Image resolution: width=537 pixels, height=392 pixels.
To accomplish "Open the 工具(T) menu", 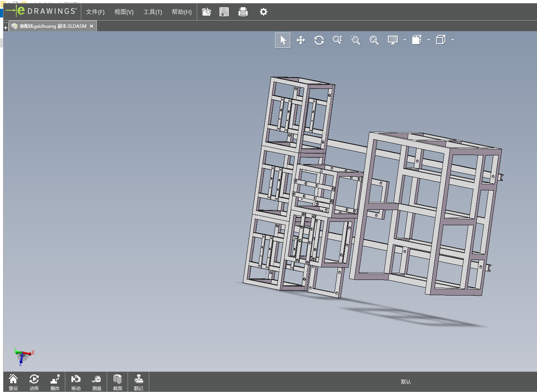I will click(152, 12).
